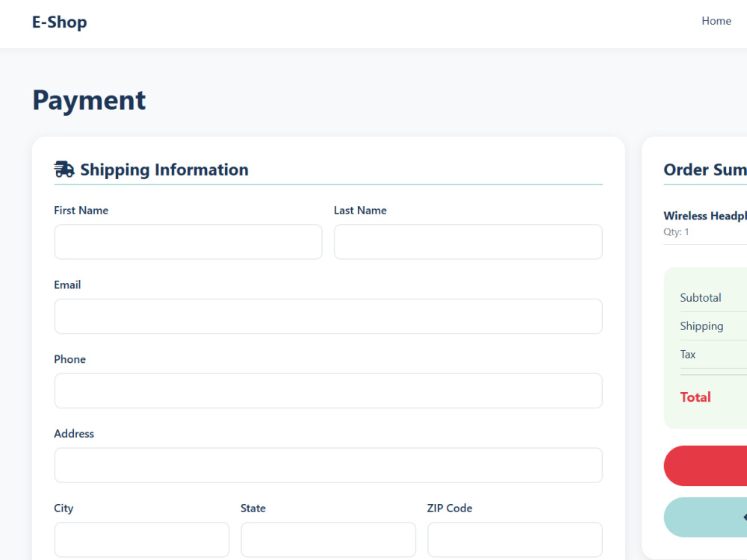Click the E-Shop logo
Screen dimensions: 747x560
(60, 22)
